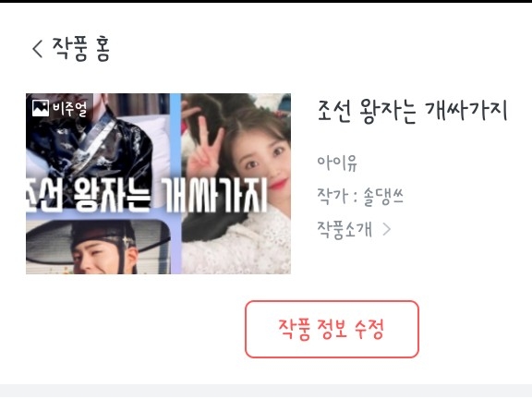
Task: Click the 비주얼 label on the cover
Action: click(x=69, y=109)
